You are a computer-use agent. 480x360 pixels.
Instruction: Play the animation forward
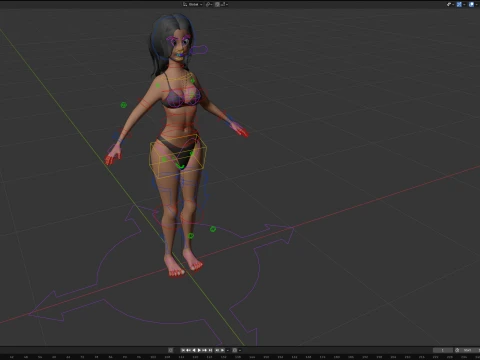click(x=199, y=350)
